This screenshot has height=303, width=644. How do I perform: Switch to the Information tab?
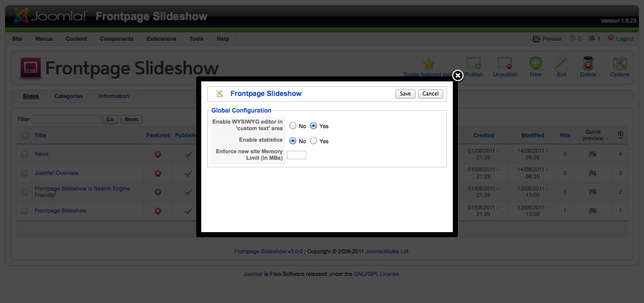(x=114, y=96)
